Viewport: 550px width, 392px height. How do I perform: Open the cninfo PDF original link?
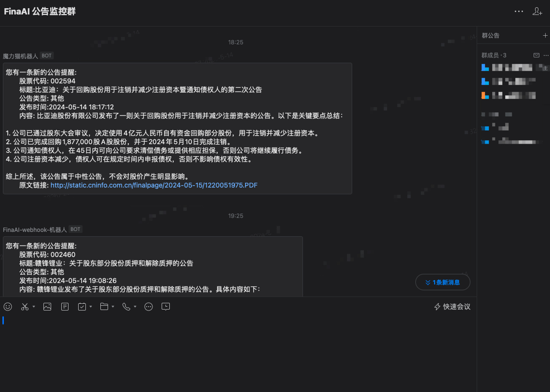pos(154,185)
